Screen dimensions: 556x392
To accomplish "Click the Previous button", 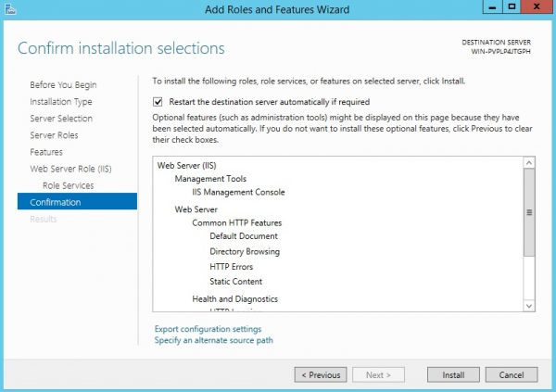I will coord(321,375).
